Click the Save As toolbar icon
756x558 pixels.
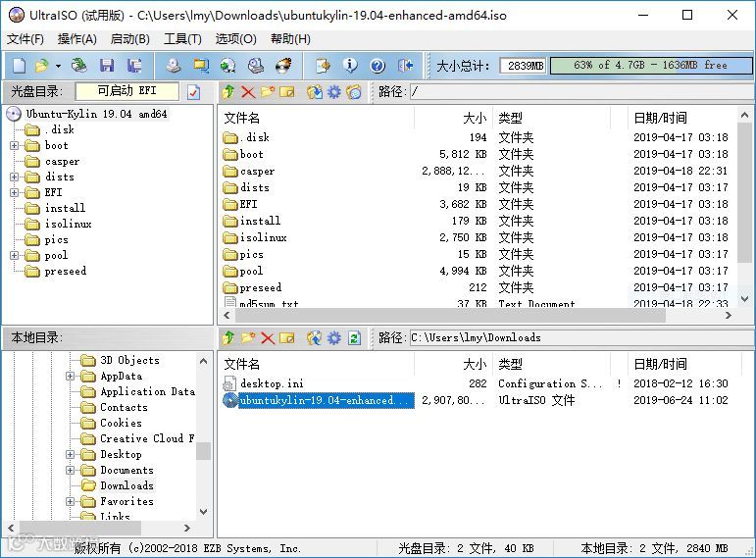tap(134, 66)
